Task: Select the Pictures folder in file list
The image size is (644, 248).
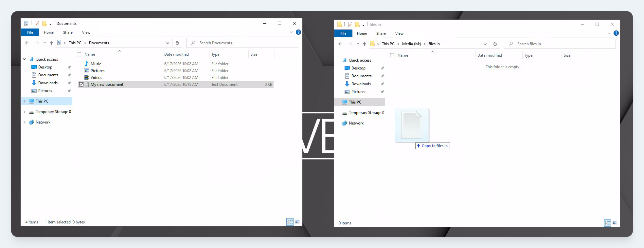Action: click(98, 71)
